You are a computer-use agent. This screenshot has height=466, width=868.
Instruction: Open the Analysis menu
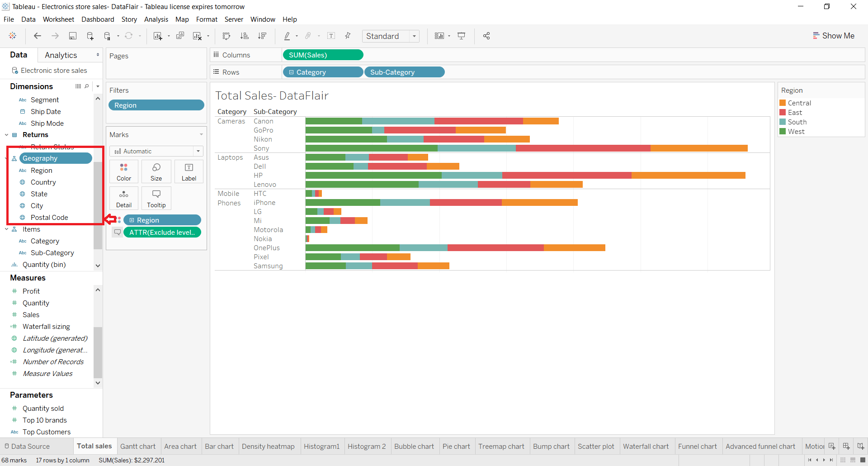[156, 19]
